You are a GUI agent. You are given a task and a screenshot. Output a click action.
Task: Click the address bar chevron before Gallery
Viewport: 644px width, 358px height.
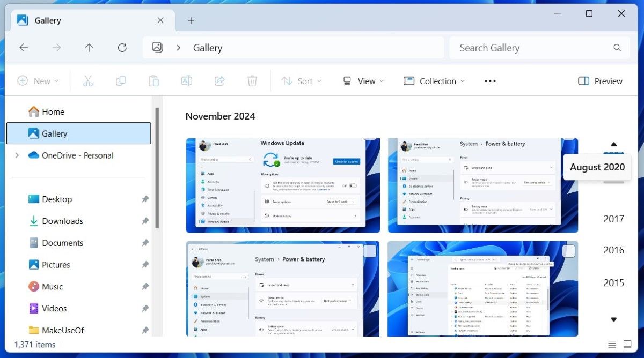[179, 48]
